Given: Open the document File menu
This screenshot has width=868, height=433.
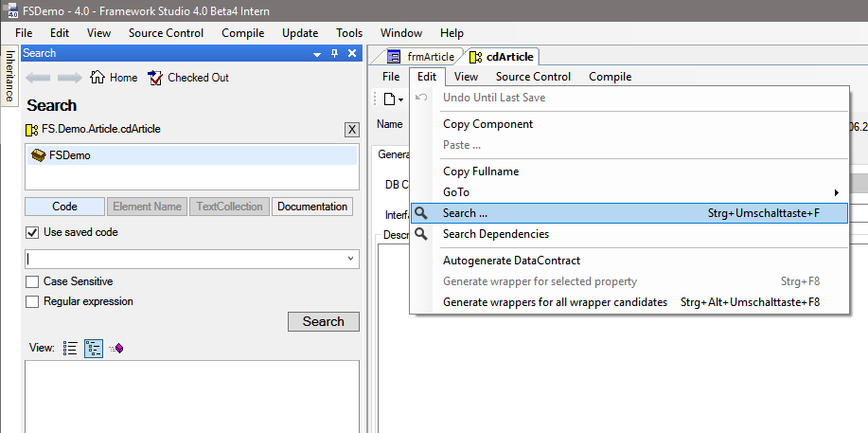Looking at the screenshot, I should pos(391,77).
